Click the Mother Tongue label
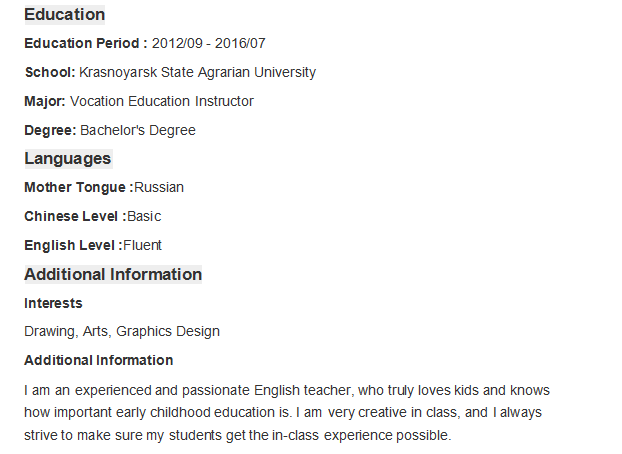This screenshot has height=454, width=622. (79, 187)
